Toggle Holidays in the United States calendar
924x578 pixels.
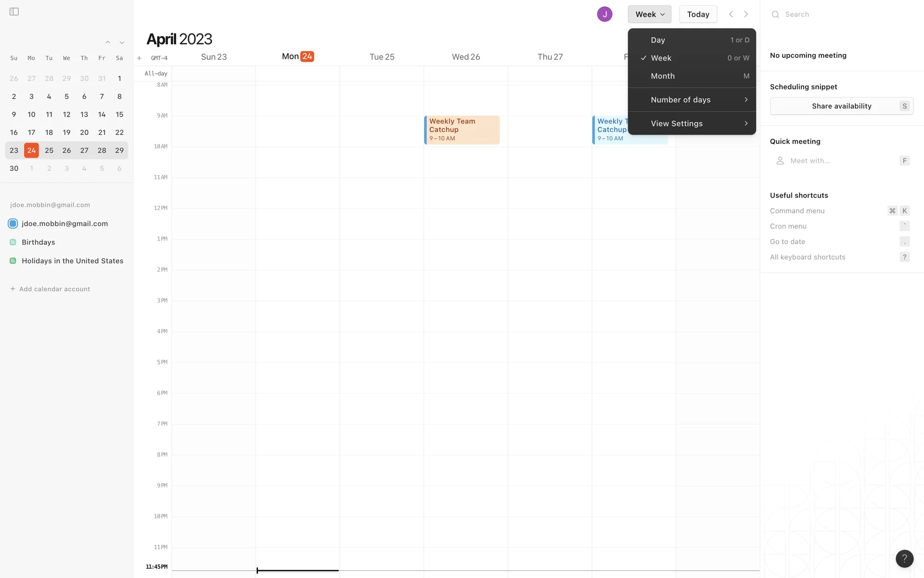[13, 261]
